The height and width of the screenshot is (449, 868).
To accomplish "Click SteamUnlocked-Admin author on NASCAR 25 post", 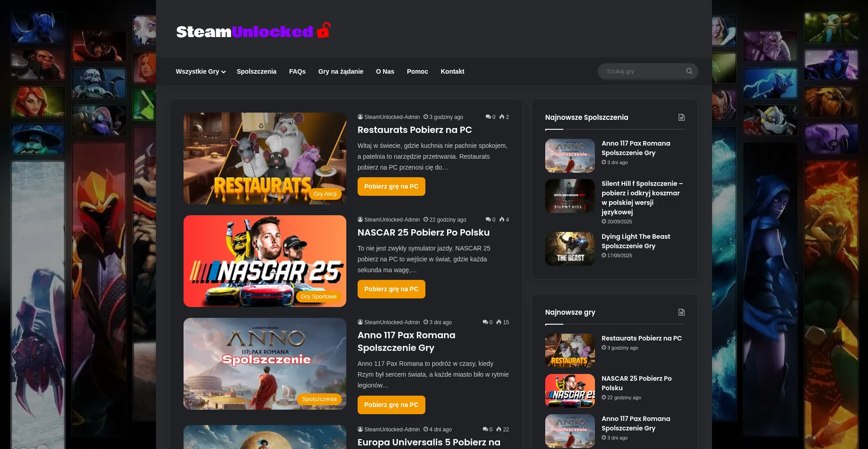I will coord(392,219).
